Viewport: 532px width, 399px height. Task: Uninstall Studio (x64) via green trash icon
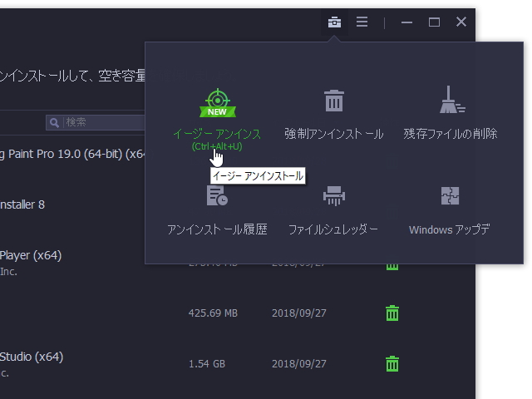(392, 364)
